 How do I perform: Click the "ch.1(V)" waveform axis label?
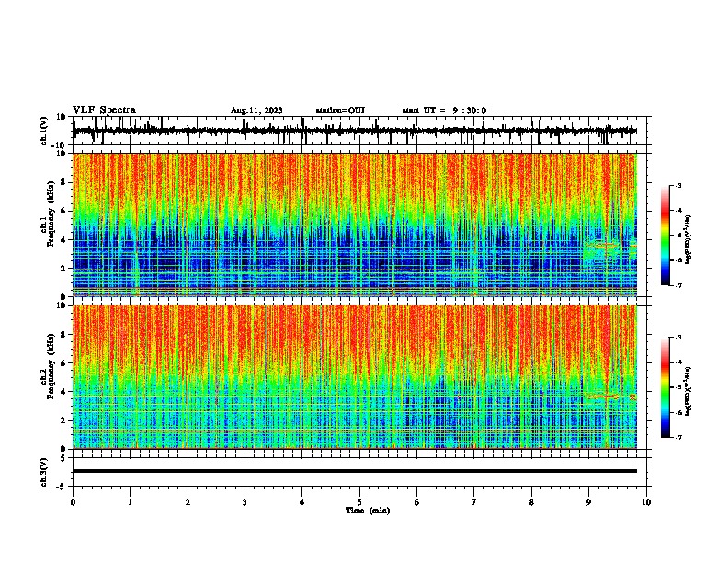[x=44, y=131]
